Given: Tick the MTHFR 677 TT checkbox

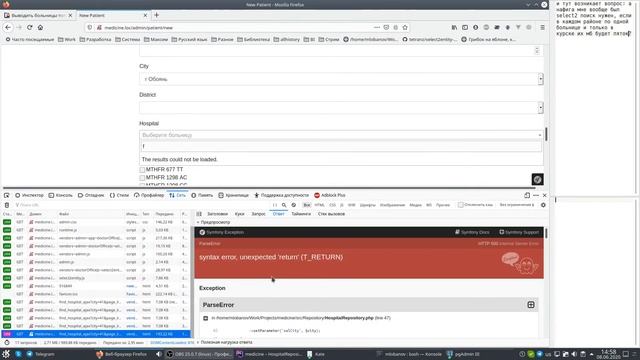Looking at the screenshot, I should [142, 170].
